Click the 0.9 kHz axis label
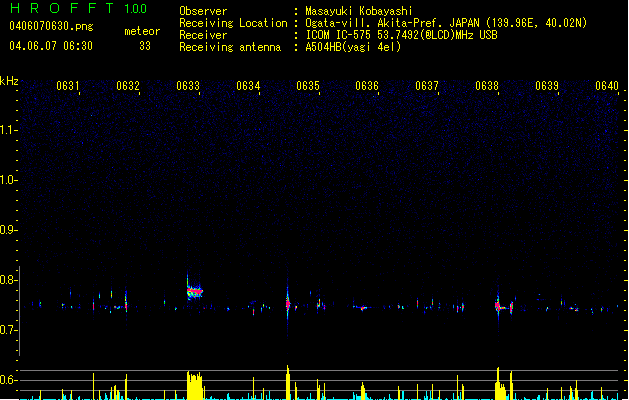Screen dimensions: 629x400 point(8,230)
